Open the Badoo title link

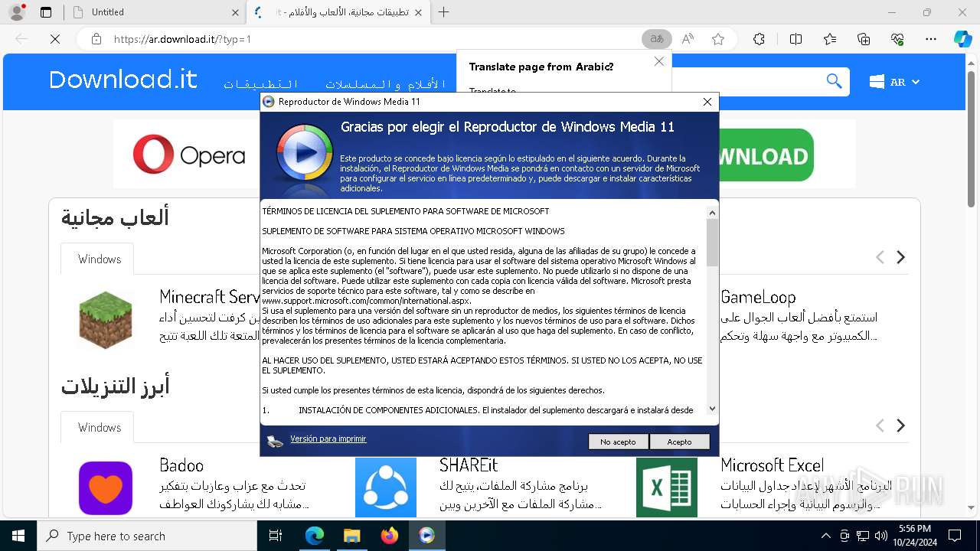tap(181, 465)
